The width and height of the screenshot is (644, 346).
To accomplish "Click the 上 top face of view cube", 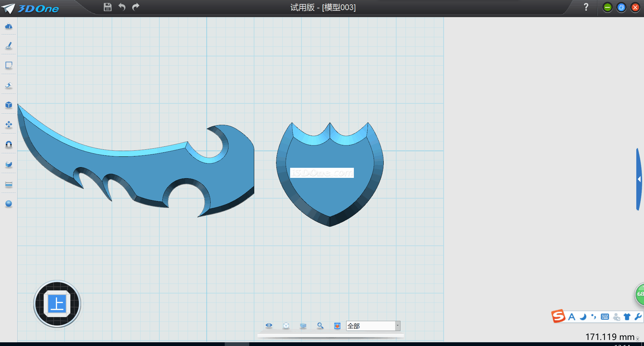I will tap(57, 304).
